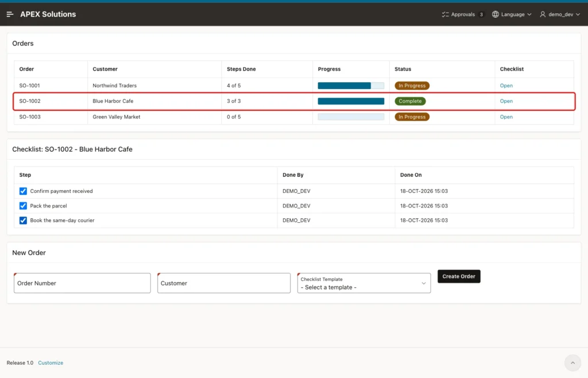Click Done On date for same-day courier
The height and width of the screenshot is (378, 588).
tap(424, 220)
